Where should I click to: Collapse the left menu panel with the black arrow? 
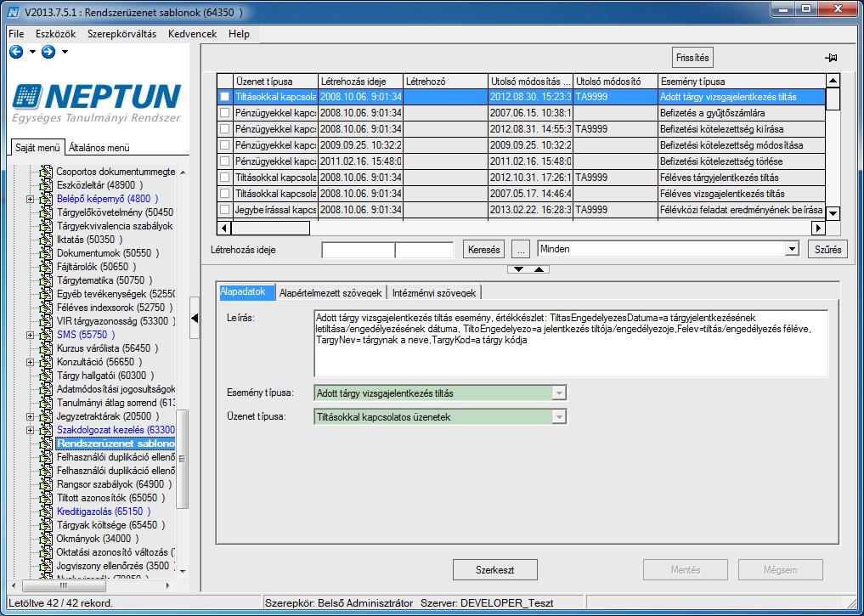195,318
